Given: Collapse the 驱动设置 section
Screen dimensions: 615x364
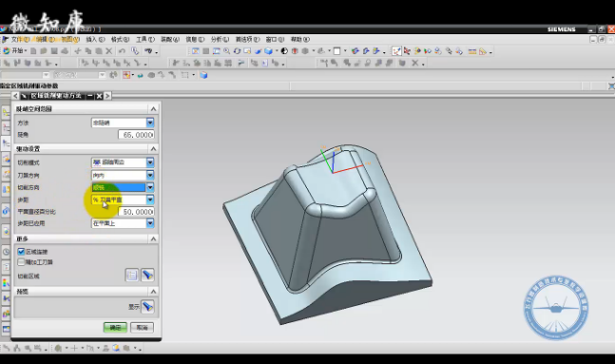Looking at the screenshot, I should coord(153,148).
